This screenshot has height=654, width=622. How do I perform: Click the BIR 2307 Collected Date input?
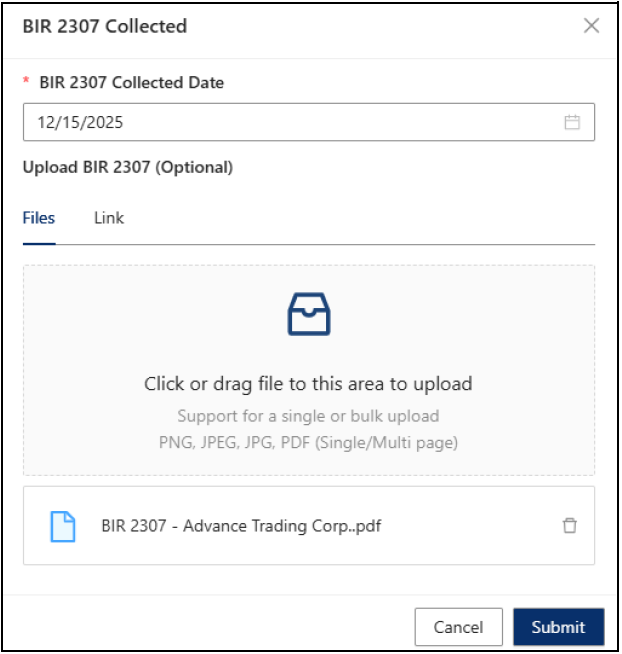click(309, 122)
